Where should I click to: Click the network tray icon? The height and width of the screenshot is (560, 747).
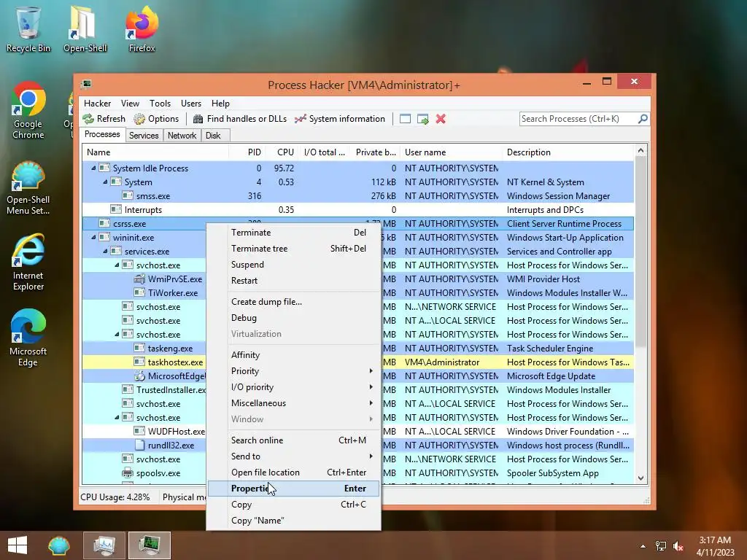[661, 546]
